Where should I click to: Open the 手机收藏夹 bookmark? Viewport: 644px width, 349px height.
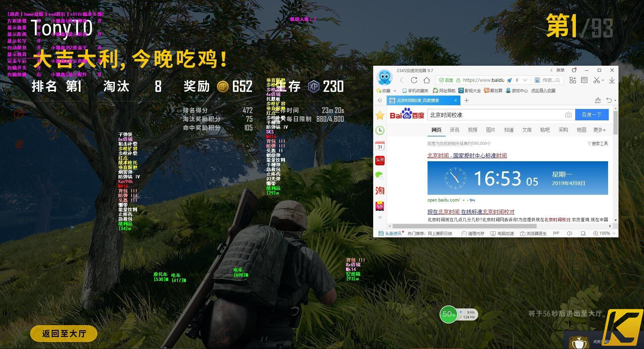(415, 91)
